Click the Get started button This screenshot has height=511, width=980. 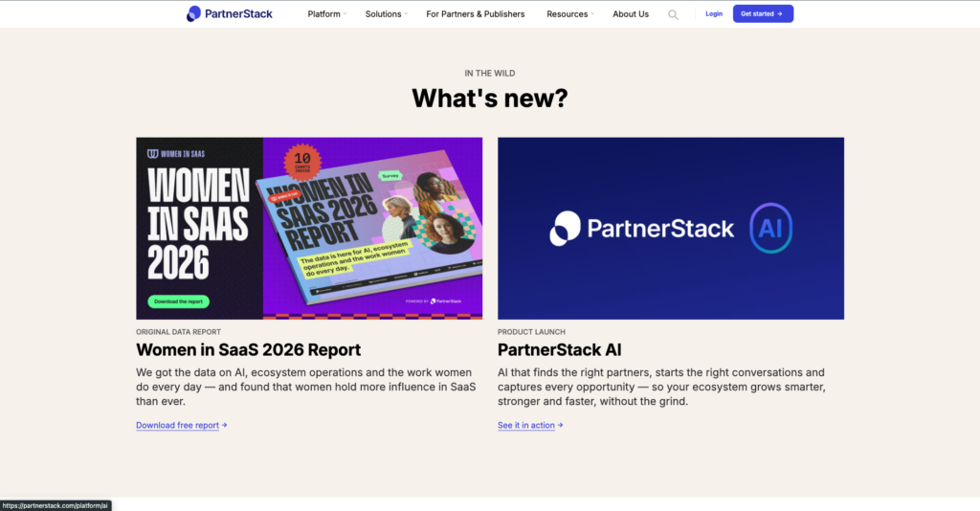pos(763,13)
